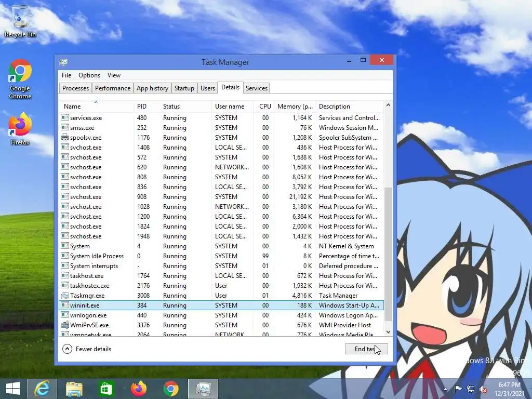This screenshot has width=532, height=399.
Task: Open the Recycle Bin desktop icon
Action: [x=20, y=21]
